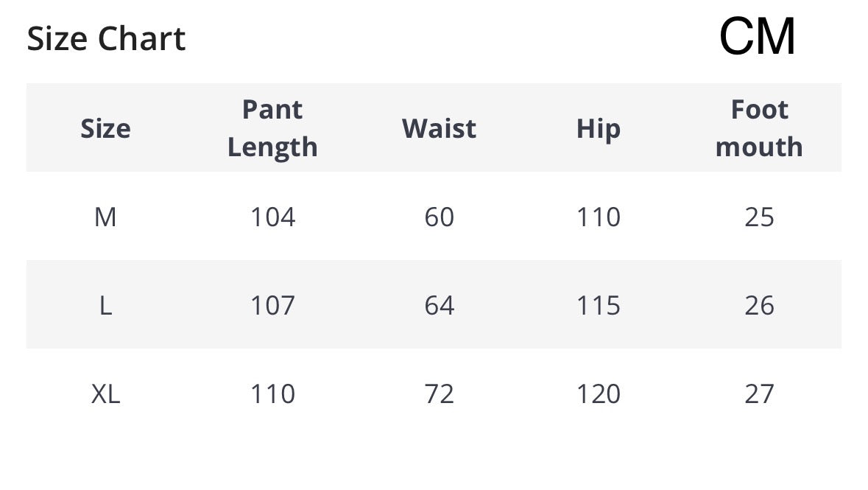Click waist value 64 in L row
The image size is (868, 490).
pos(439,305)
